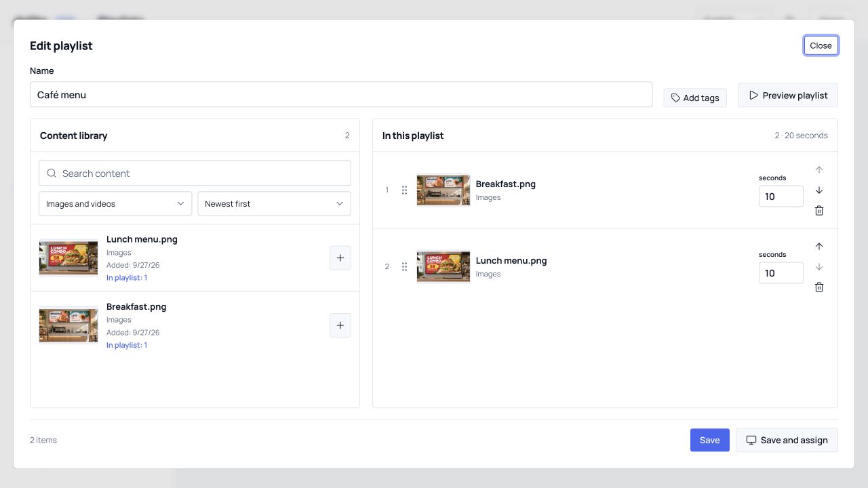The image size is (868, 488).
Task: Add Lunch menu.png with its plus button
Action: click(x=340, y=258)
